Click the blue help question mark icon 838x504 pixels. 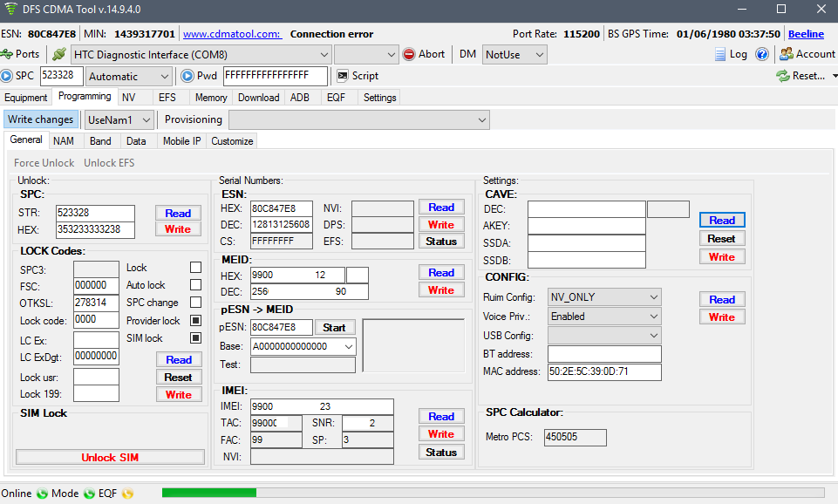(762, 54)
